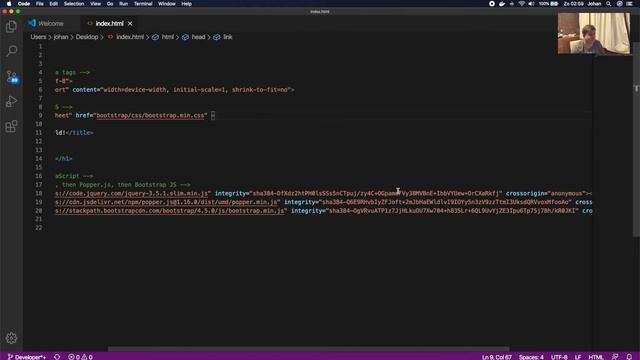
Task: Open the File menu
Action: (x=40, y=4)
